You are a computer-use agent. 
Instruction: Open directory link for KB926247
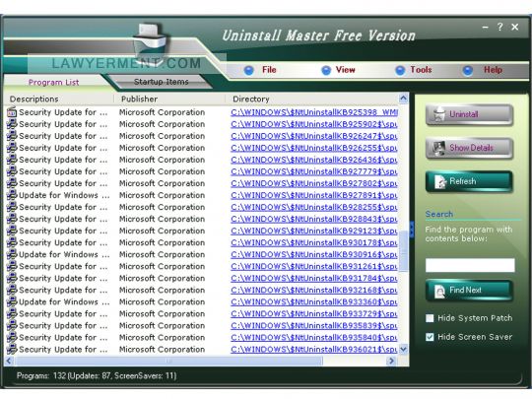[x=314, y=136]
